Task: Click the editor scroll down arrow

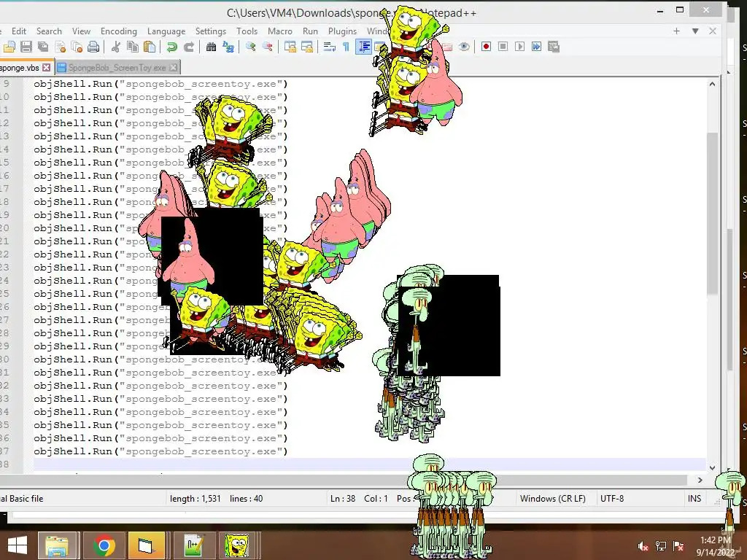Action: click(712, 467)
